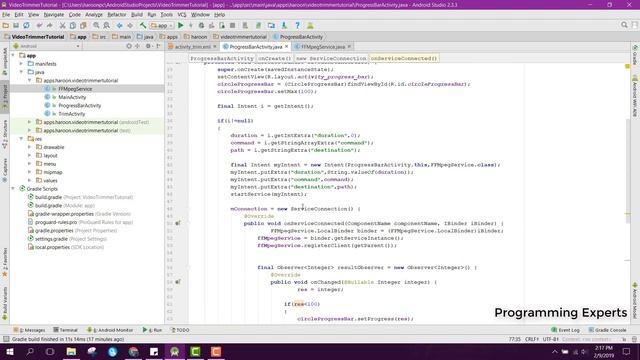Open the File menu

(6, 15)
